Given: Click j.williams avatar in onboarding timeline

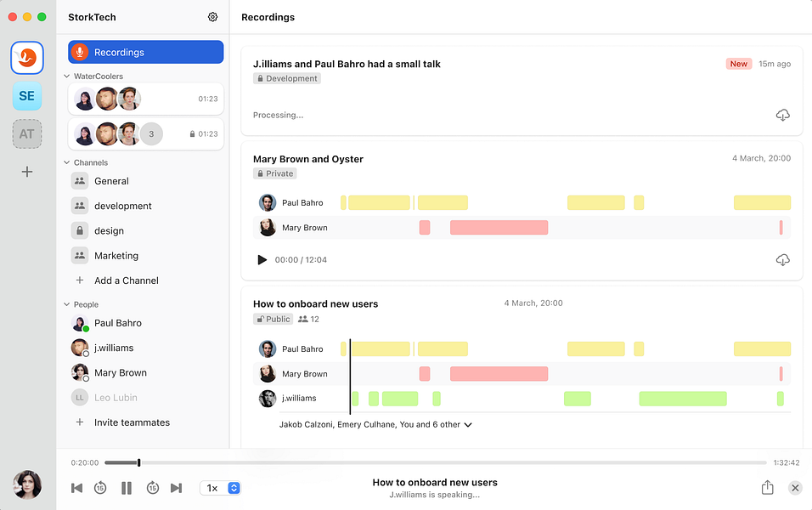Looking at the screenshot, I should click(x=268, y=399).
